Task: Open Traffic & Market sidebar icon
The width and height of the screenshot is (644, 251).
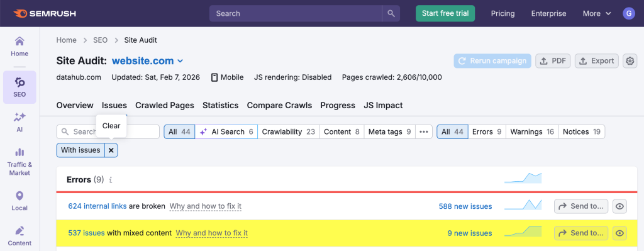Action: tap(19, 152)
